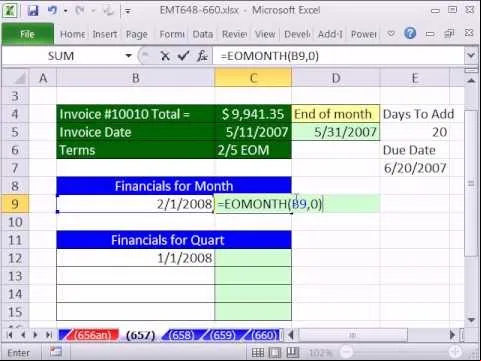Click the horizontal scrollbar right arrow

452,334
